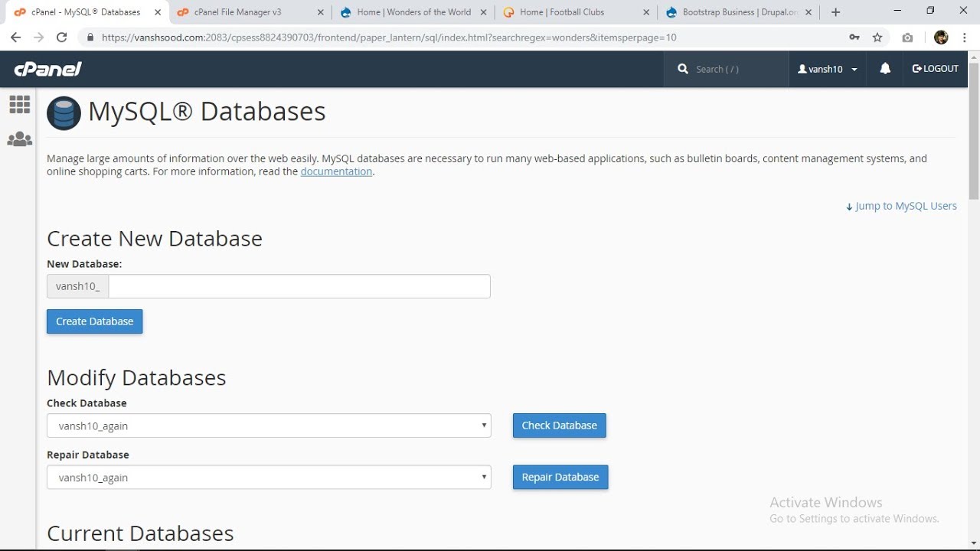Open the vansh10 user dropdown
980x551 pixels.
coord(828,69)
